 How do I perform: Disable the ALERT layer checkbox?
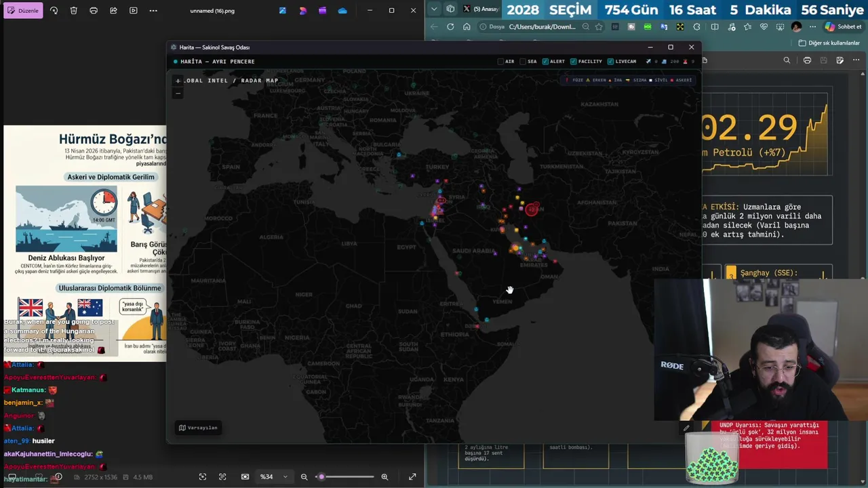pyautogui.click(x=545, y=62)
